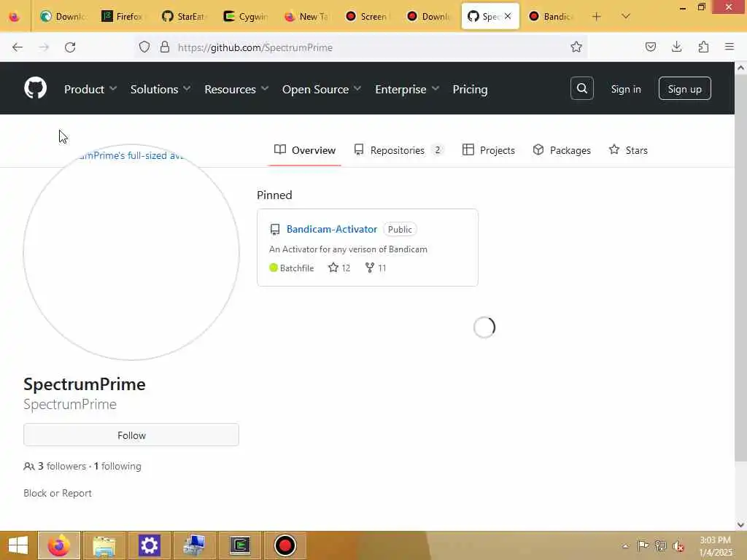This screenshot has width=747, height=560.
Task: Open a new tab with the plus icon
Action: click(x=596, y=17)
